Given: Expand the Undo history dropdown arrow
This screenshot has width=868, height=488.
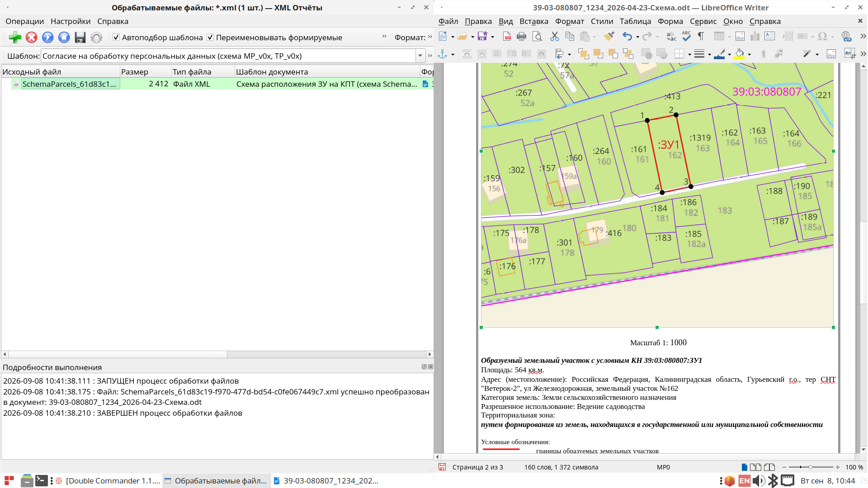Looking at the screenshot, I should click(637, 37).
